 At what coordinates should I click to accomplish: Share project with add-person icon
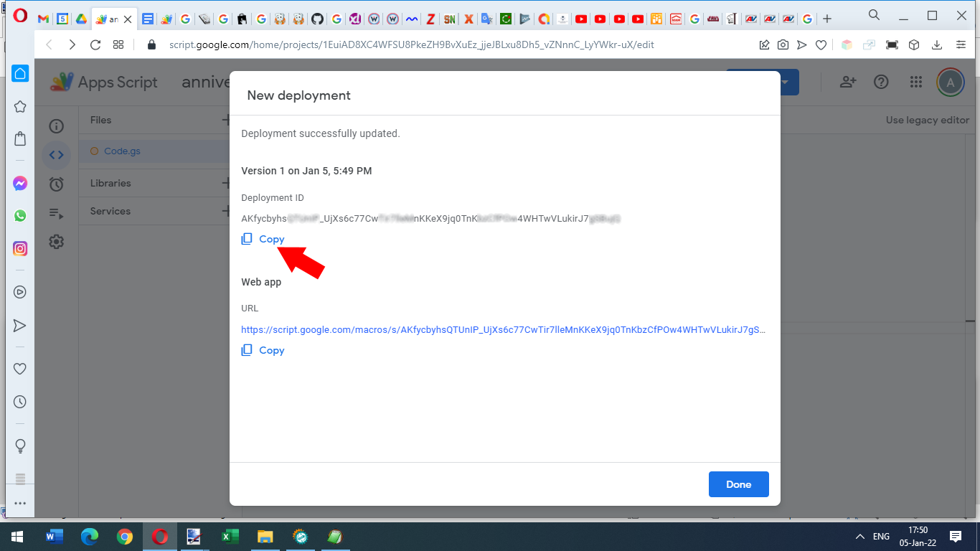tap(848, 82)
